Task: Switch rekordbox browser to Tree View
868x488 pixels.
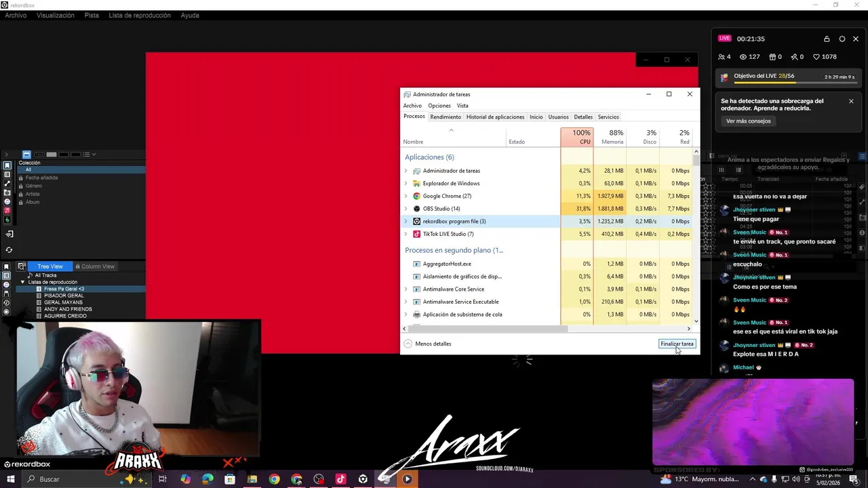Action: [x=50, y=266]
